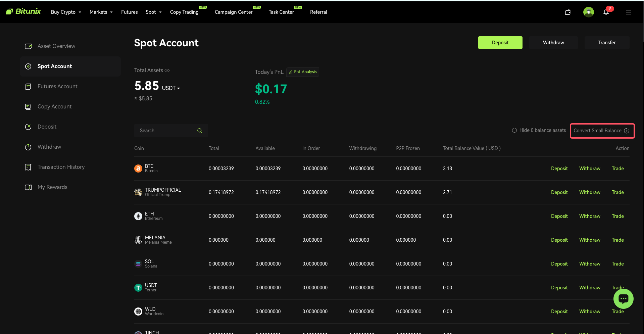Open PnL Analysis

303,72
